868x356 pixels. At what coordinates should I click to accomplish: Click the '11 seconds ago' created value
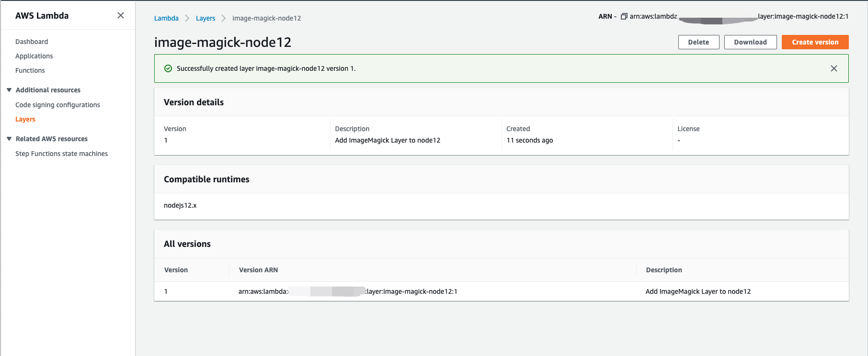[x=529, y=140]
